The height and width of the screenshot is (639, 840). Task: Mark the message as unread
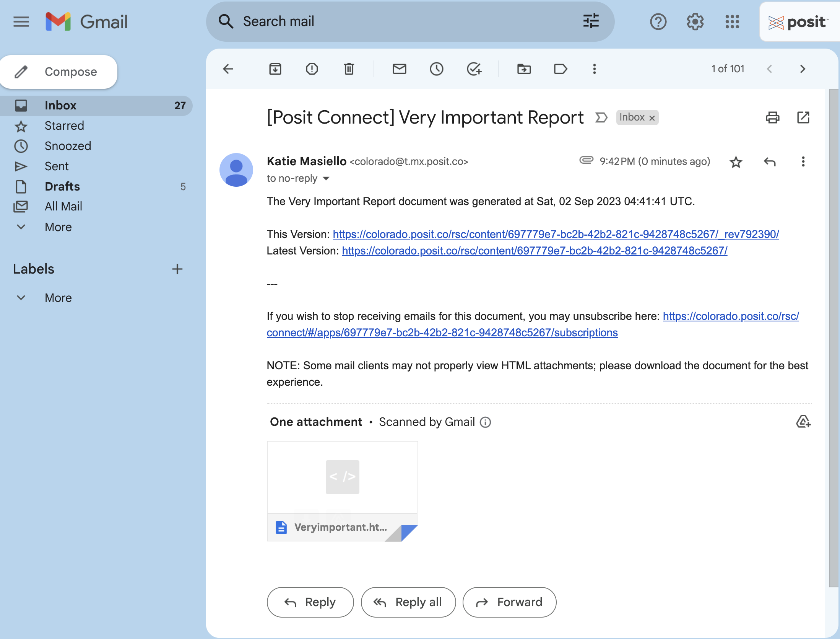pyautogui.click(x=399, y=69)
